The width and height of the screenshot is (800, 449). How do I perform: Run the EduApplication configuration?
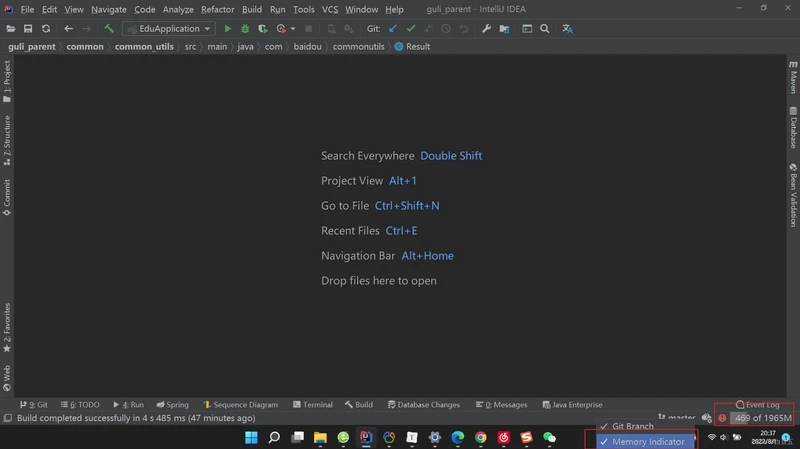pyautogui.click(x=228, y=29)
